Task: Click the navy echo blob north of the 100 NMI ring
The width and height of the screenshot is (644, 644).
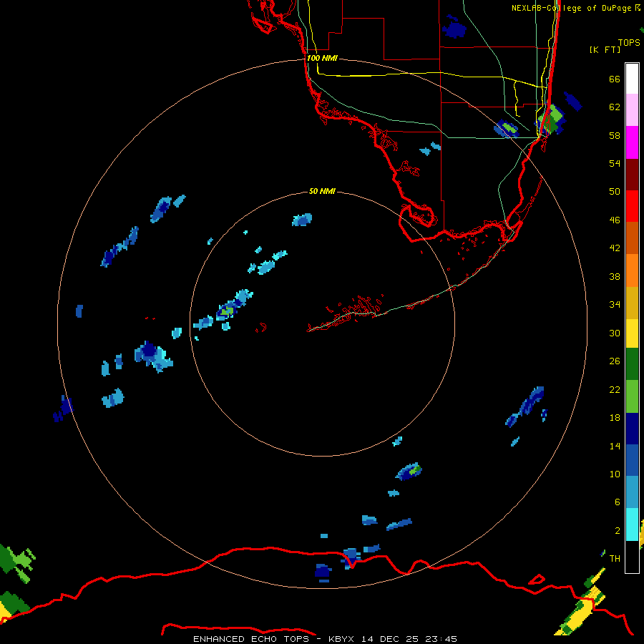Action: coord(454,29)
